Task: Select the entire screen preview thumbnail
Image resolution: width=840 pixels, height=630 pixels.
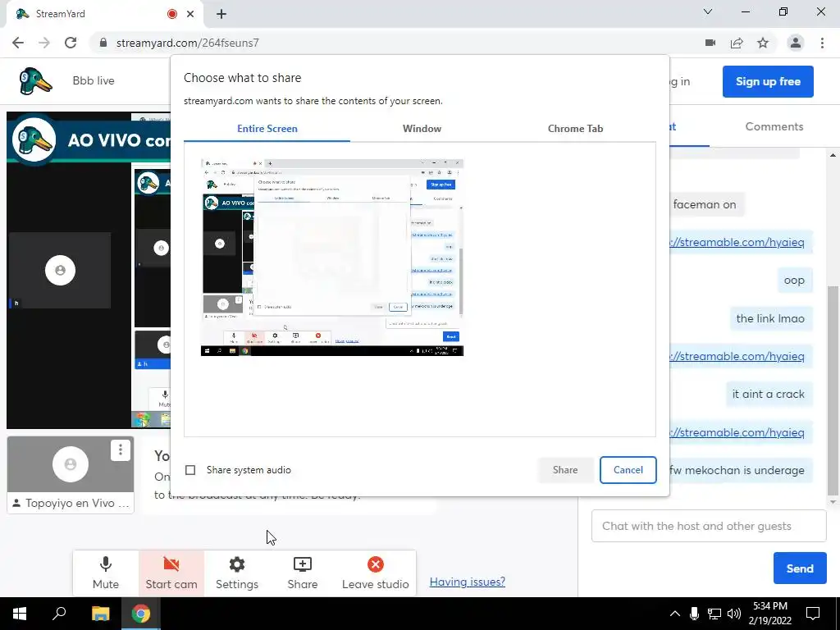Action: click(x=332, y=257)
